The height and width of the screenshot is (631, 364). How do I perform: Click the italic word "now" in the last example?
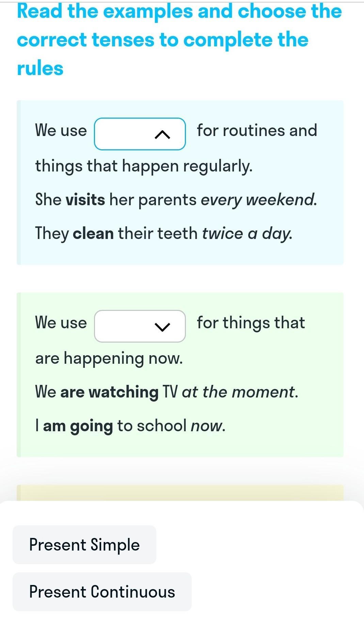coord(207,426)
